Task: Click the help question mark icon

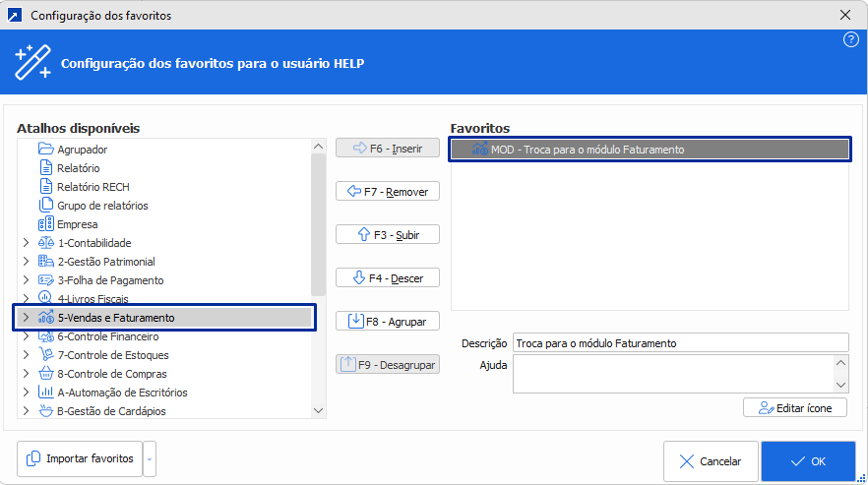Action: [x=851, y=39]
